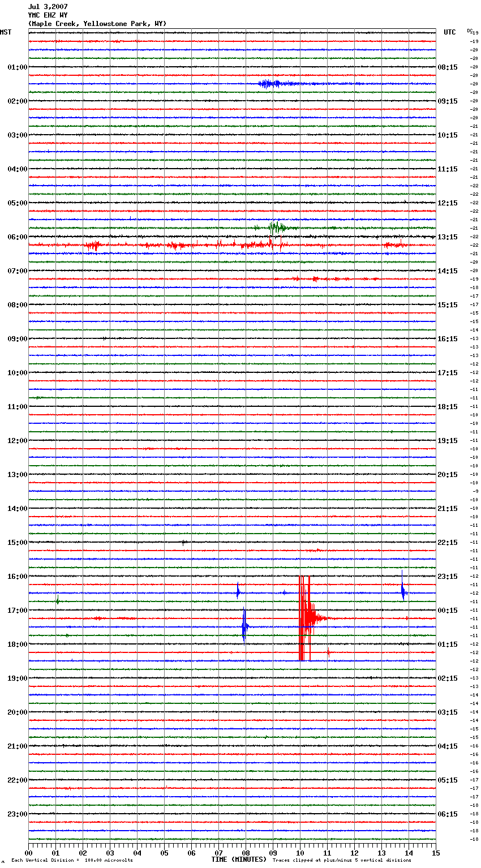Select the 15:00 MST hour label
The width and height of the screenshot is (481, 868).
tap(18, 543)
